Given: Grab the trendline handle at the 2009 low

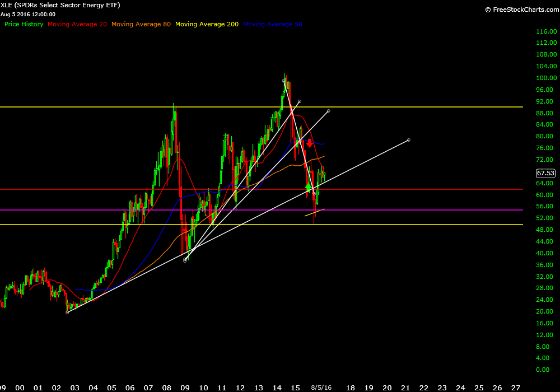Looking at the screenshot, I should click(x=185, y=260).
